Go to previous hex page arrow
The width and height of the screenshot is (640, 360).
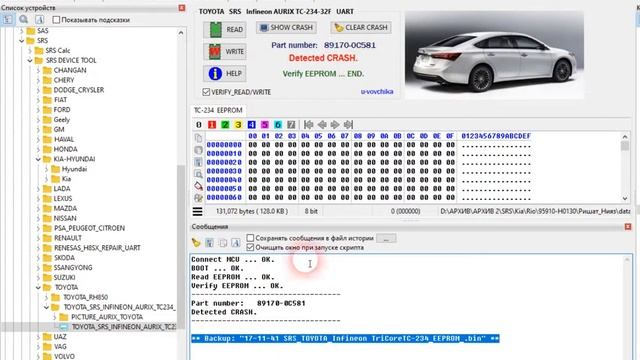click(x=322, y=124)
